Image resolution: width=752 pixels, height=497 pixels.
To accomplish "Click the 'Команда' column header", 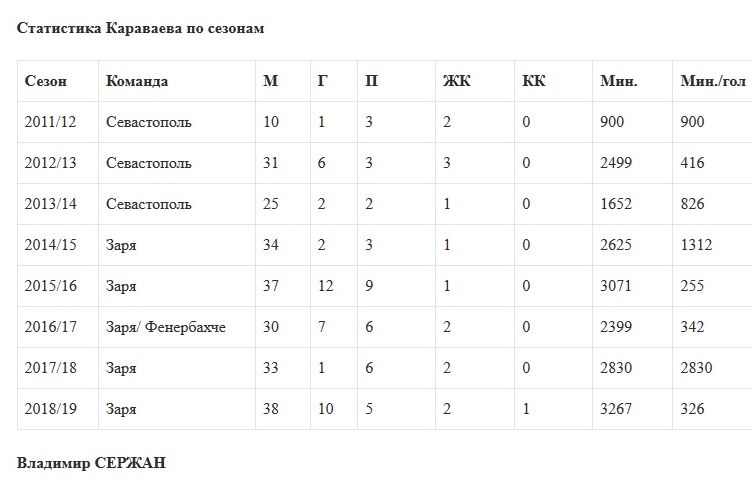I will 137,81.
